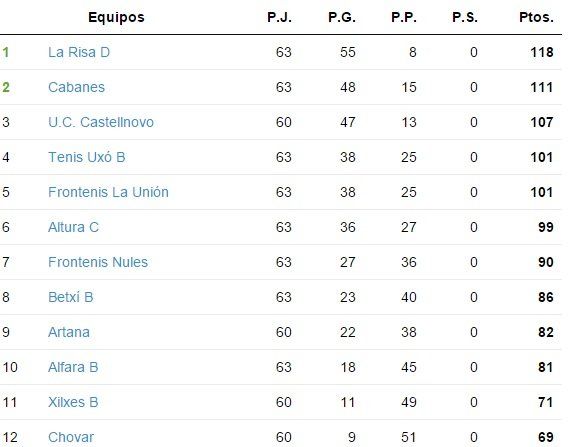Open the Xilxes B team link
Image resolution: width=578 pixels, height=447 pixels.
(x=73, y=402)
